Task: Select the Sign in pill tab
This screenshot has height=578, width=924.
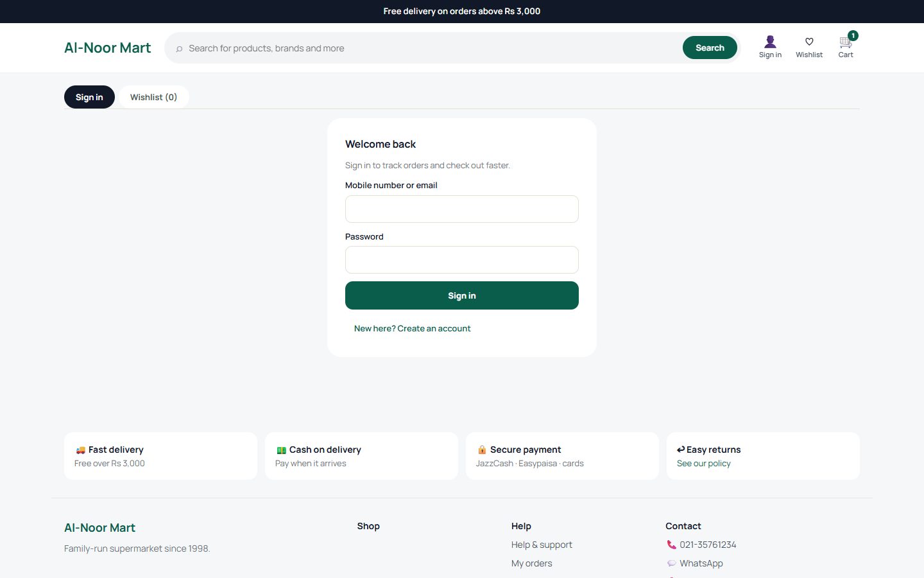Action: point(89,97)
